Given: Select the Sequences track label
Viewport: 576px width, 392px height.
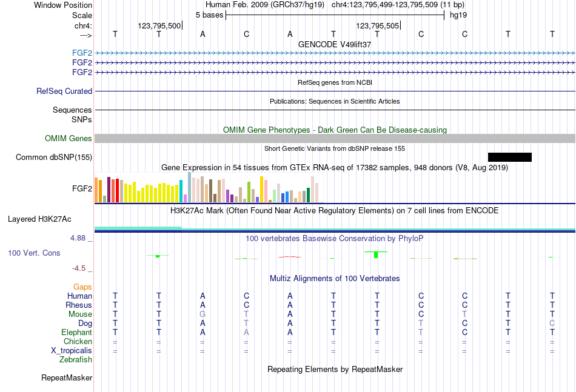Looking at the screenshot, I should click(x=72, y=110).
